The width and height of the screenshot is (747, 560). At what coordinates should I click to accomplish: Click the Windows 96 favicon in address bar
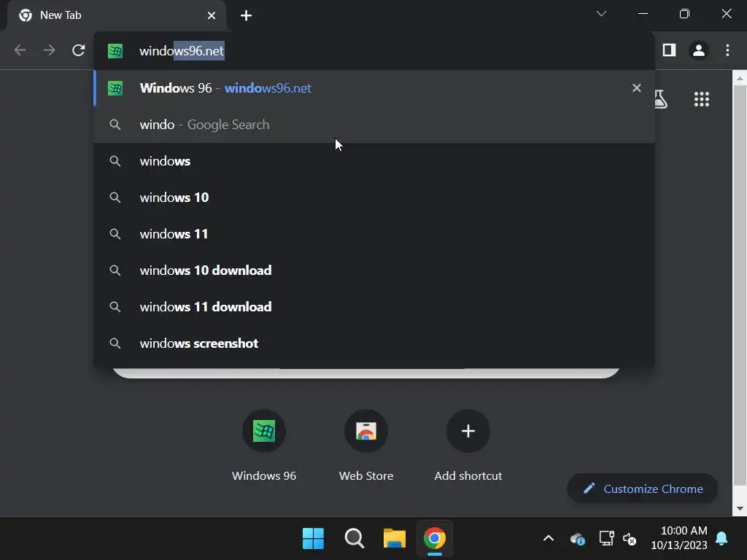pos(115,51)
